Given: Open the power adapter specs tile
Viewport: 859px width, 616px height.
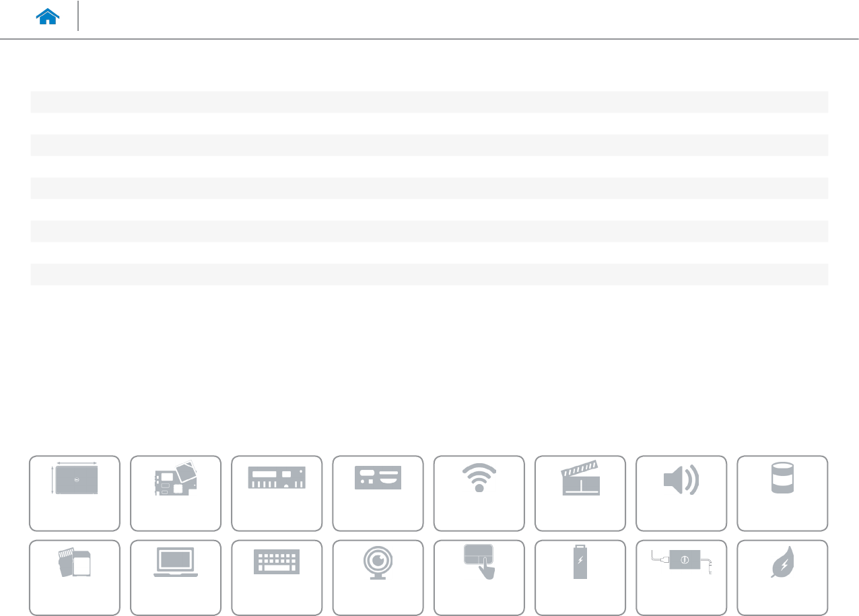Looking at the screenshot, I should 681,577.
